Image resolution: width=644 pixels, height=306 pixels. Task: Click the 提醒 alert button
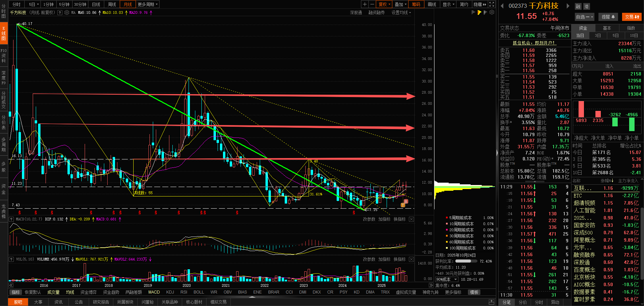click(608, 17)
